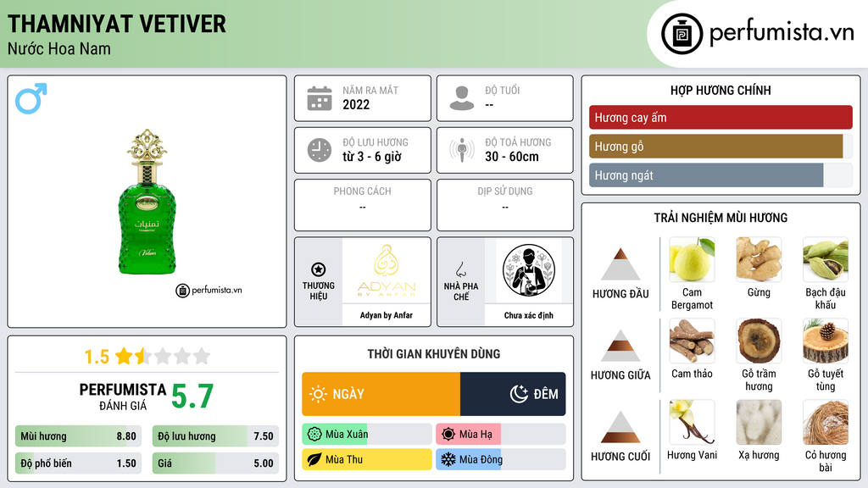Click the 2022 release year value
Image resolution: width=868 pixels, height=488 pixels.
click(356, 104)
